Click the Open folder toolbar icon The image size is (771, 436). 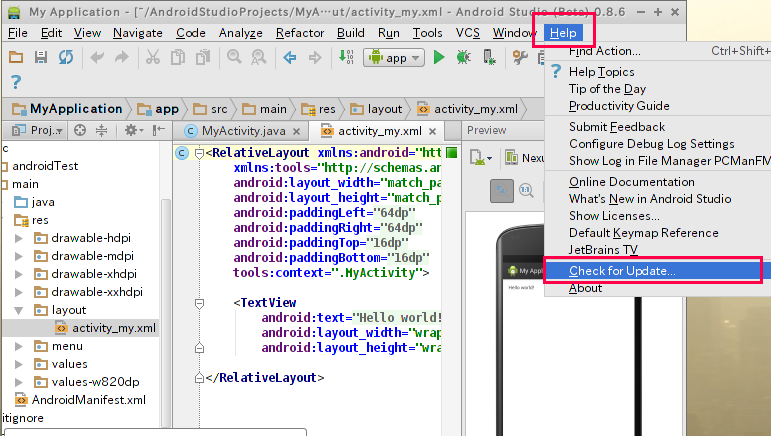(16, 58)
